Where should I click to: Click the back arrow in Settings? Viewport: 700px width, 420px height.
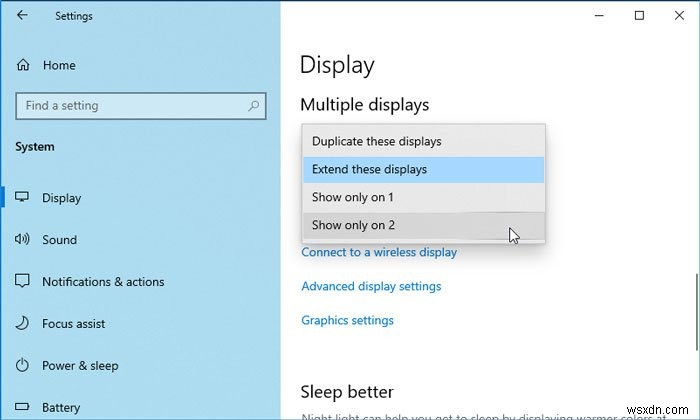[x=22, y=15]
